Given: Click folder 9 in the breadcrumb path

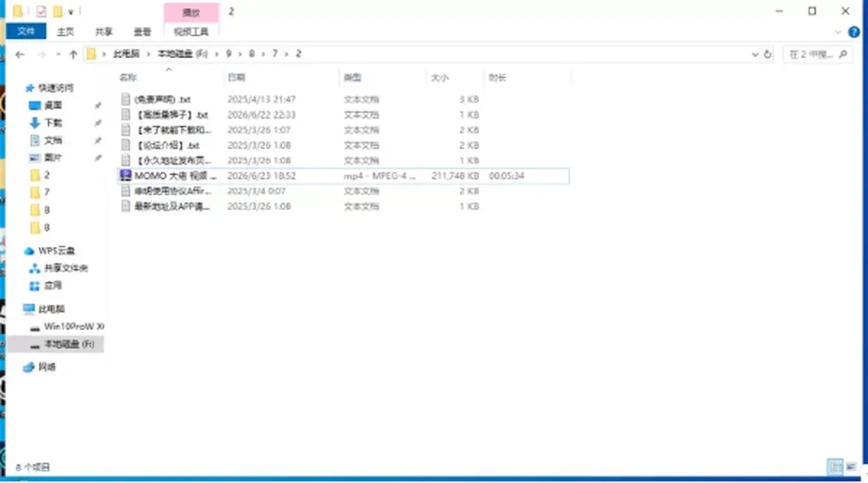Looking at the screenshot, I should 228,53.
